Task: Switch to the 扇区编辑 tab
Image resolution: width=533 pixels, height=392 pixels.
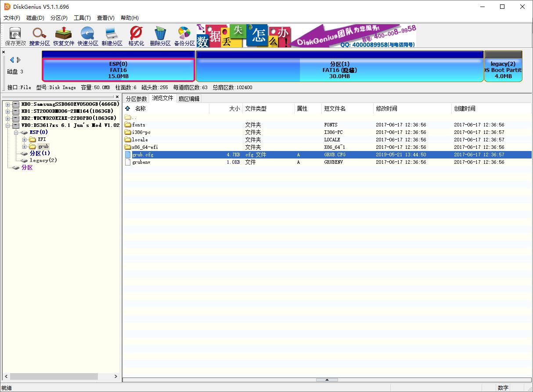Action: 189,99
